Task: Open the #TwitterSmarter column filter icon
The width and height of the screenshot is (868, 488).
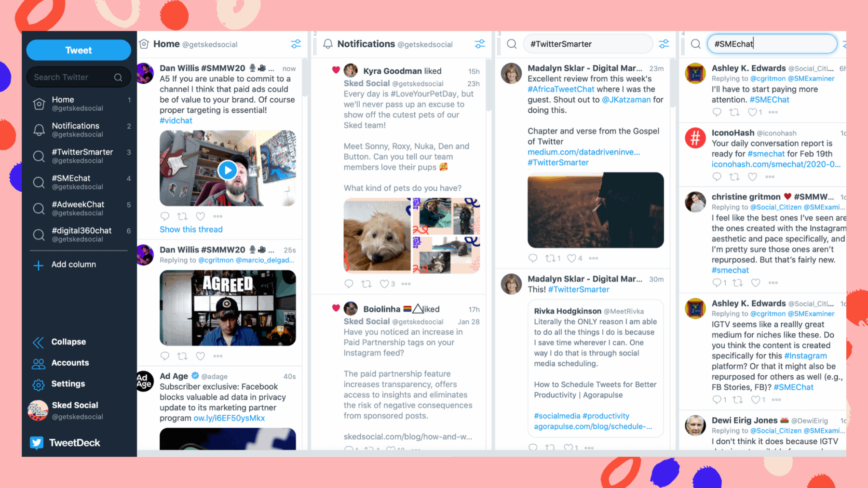Action: 664,43
